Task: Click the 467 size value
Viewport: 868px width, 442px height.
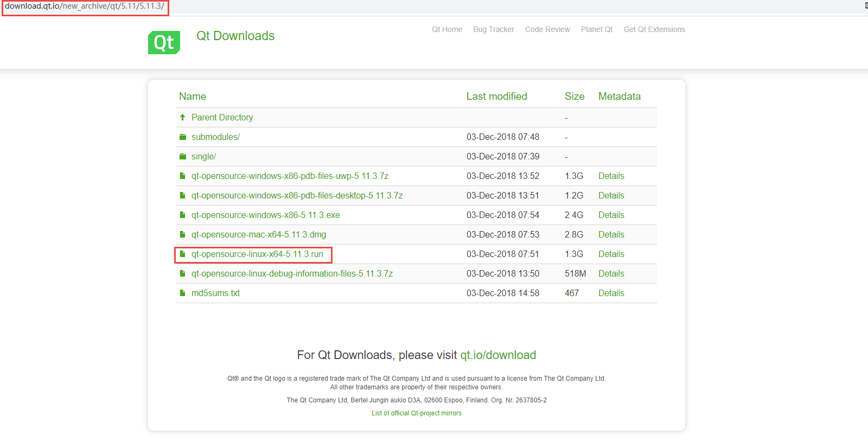Action: click(572, 293)
